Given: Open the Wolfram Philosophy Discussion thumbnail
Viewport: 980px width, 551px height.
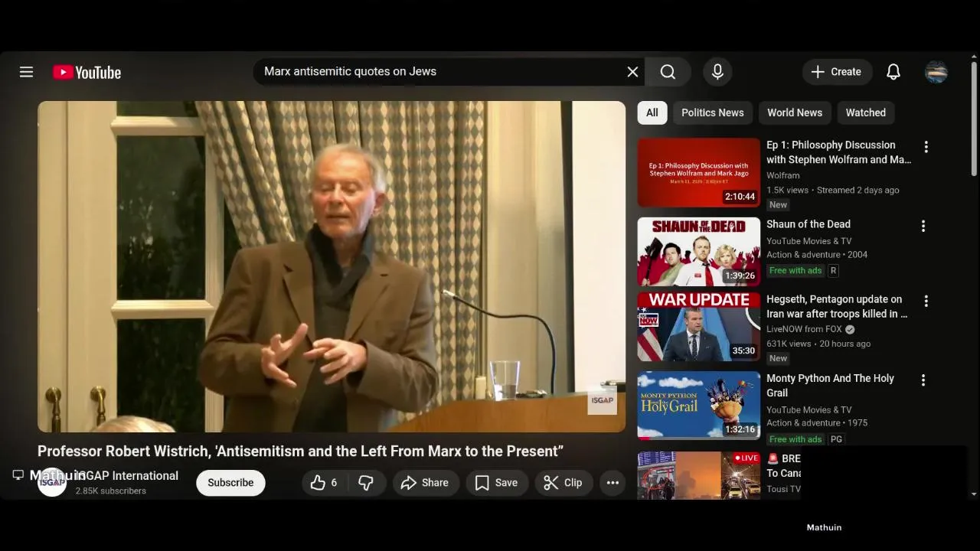Looking at the screenshot, I should pos(699,172).
